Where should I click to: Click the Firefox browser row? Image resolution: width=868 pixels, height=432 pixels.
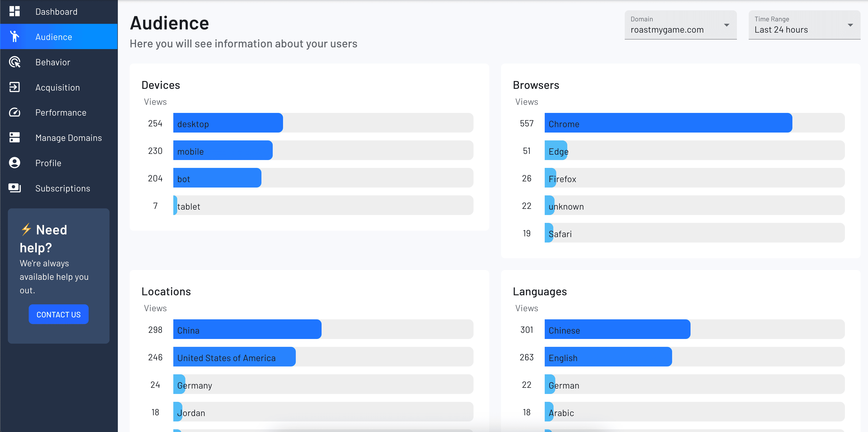pyautogui.click(x=694, y=178)
